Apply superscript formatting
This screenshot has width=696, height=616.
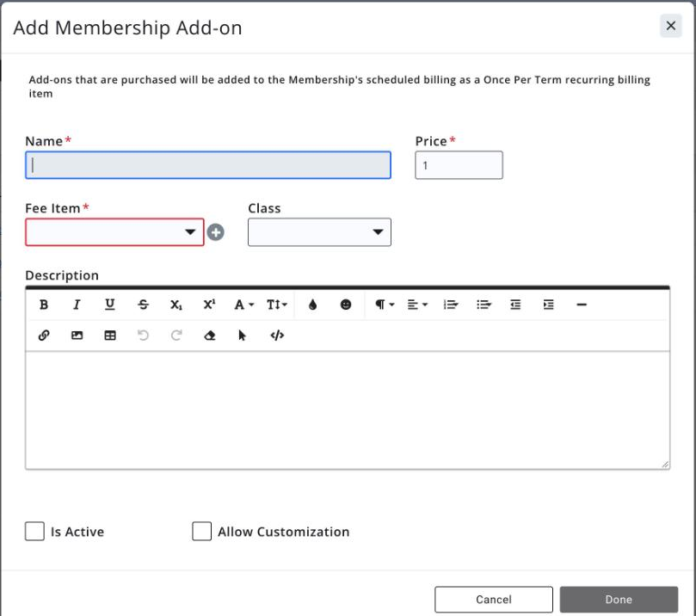pos(209,305)
